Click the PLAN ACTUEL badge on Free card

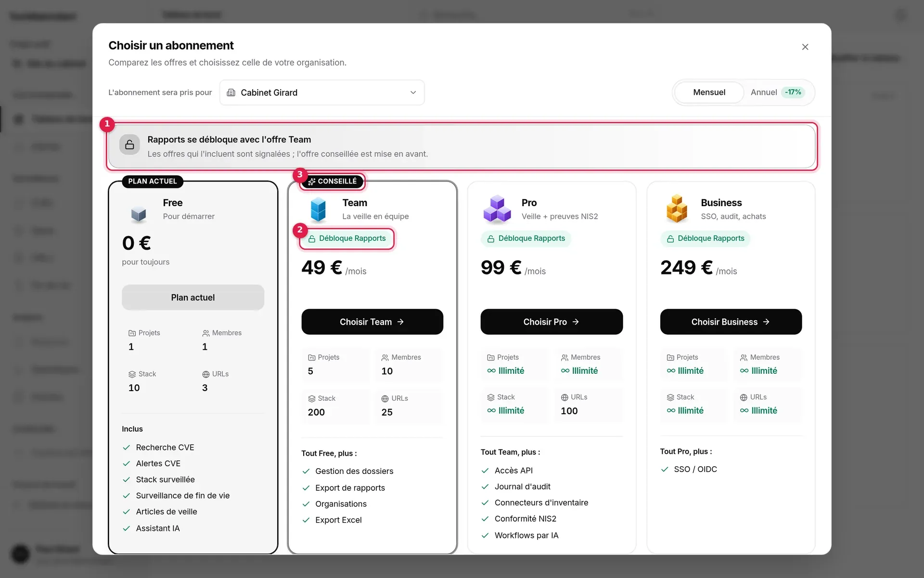[x=153, y=181]
